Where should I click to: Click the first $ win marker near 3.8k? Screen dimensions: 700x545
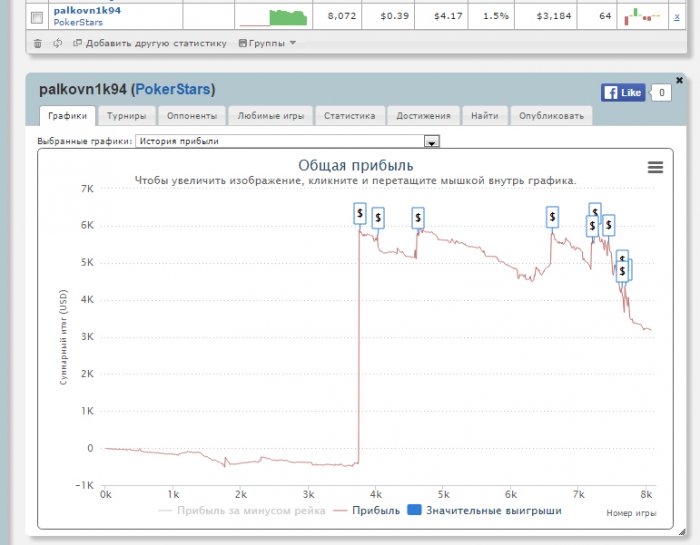360,213
